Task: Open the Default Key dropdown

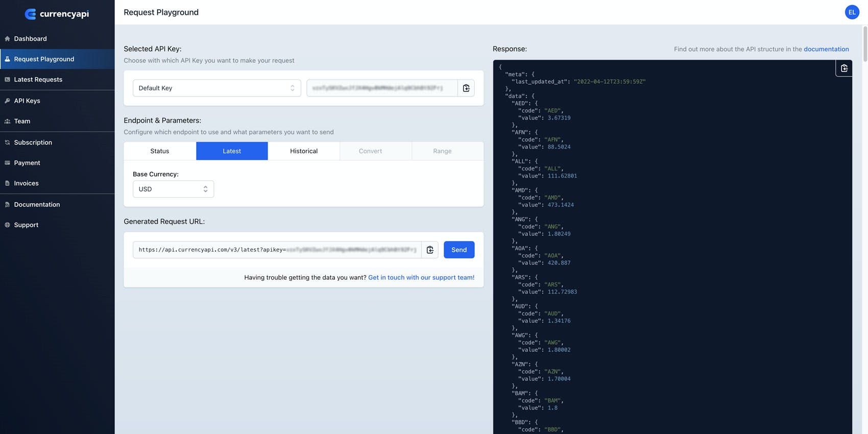Action: (x=217, y=88)
